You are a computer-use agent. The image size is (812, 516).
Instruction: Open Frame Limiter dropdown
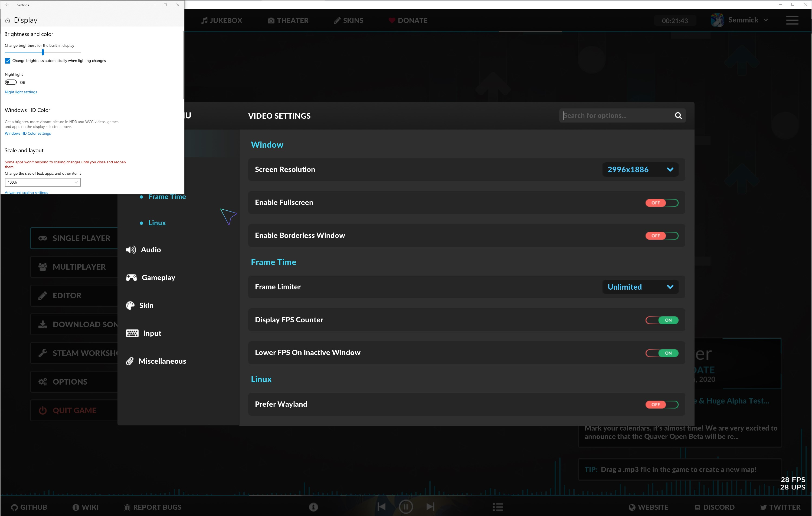[x=640, y=287]
